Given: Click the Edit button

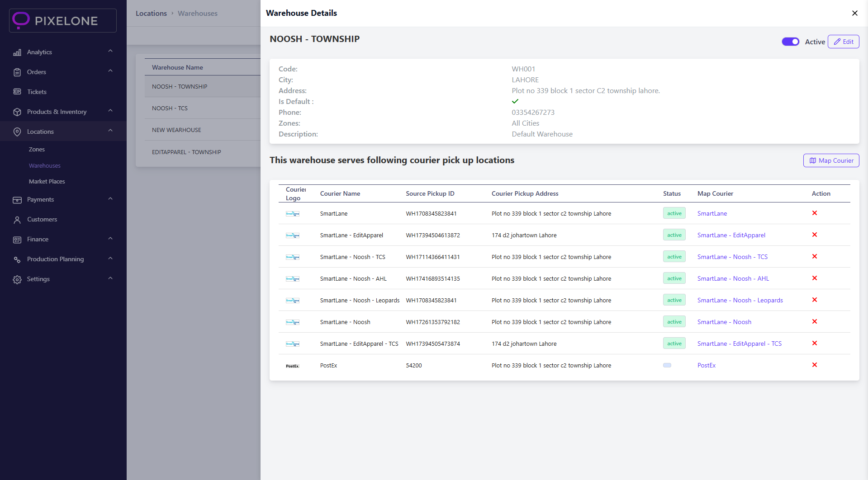Looking at the screenshot, I should pos(843,42).
